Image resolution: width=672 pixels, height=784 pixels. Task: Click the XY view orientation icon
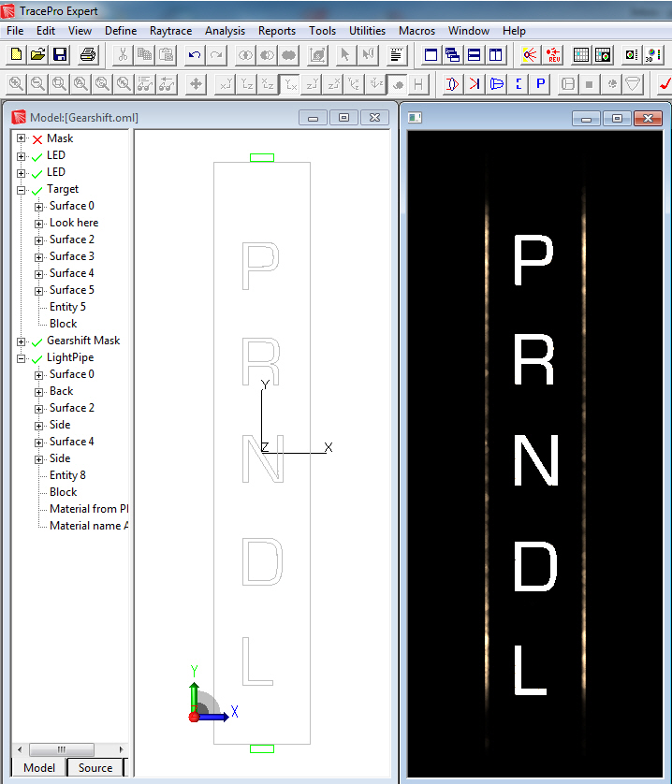coord(226,84)
